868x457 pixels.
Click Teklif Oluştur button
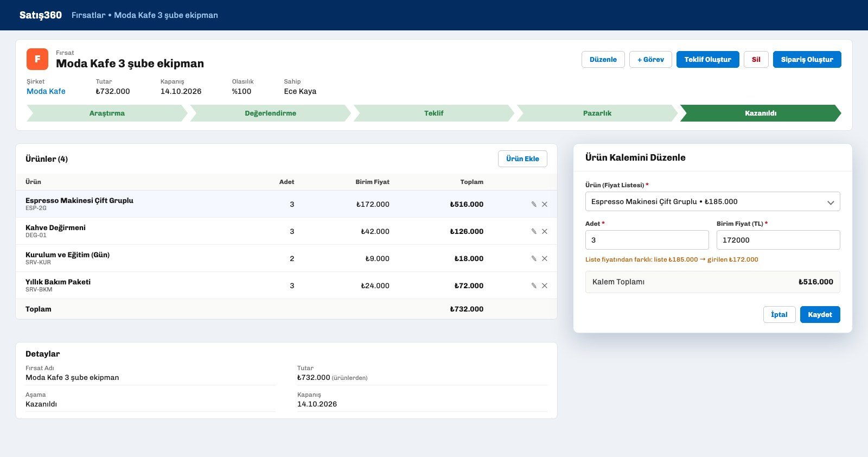pyautogui.click(x=707, y=59)
